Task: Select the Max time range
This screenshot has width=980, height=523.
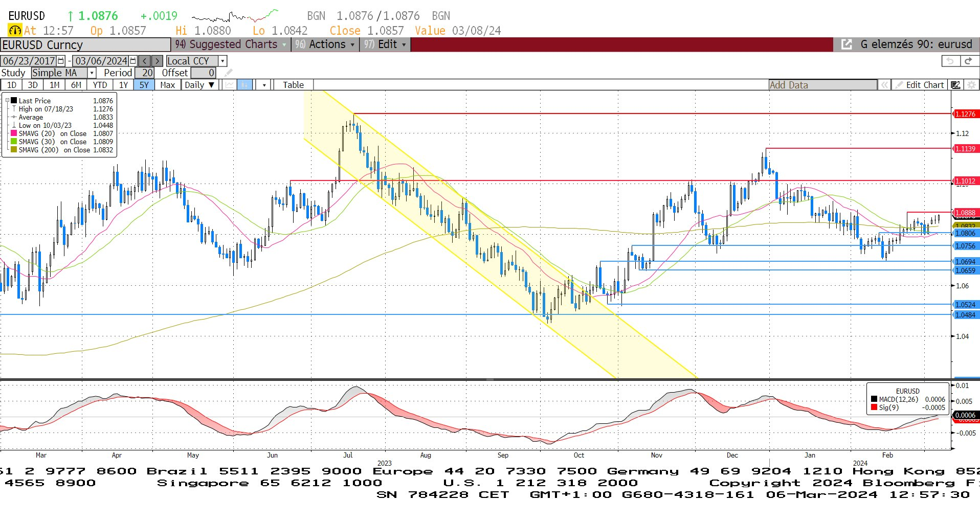Action: 168,85
